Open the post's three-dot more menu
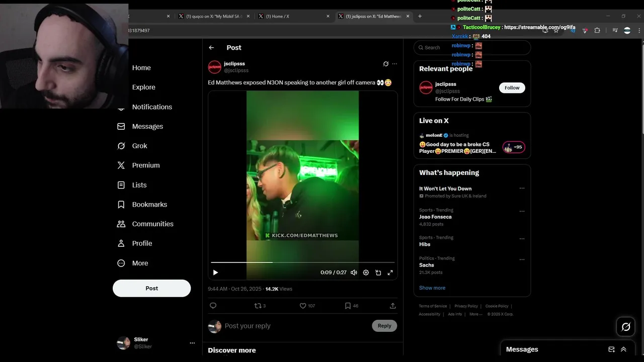The width and height of the screenshot is (644, 362). pyautogui.click(x=394, y=64)
